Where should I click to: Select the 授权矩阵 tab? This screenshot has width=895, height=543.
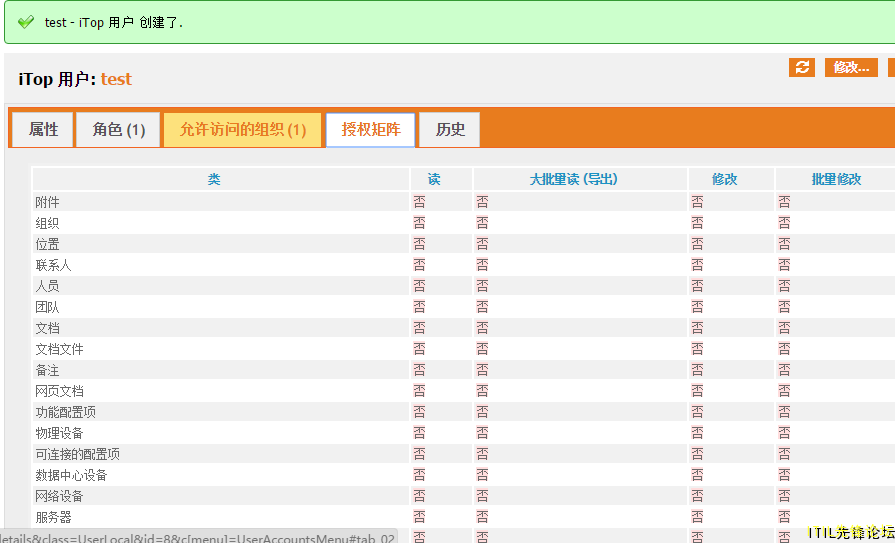tap(370, 130)
